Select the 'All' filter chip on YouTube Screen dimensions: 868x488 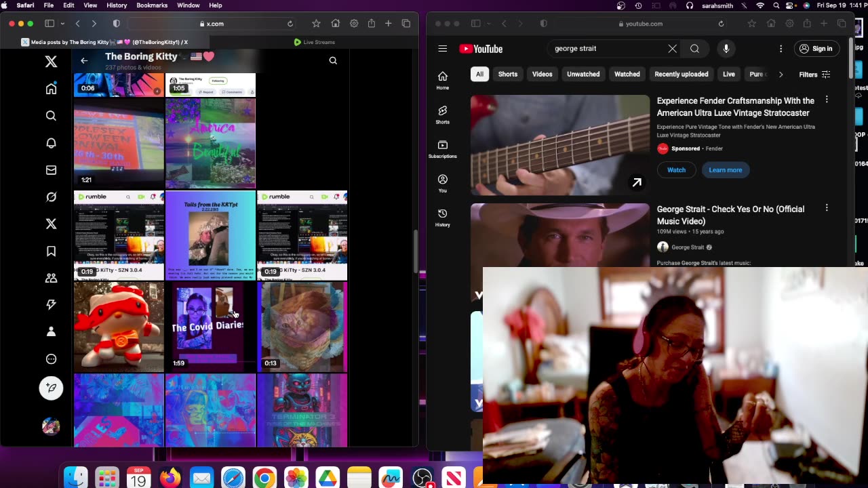click(479, 75)
